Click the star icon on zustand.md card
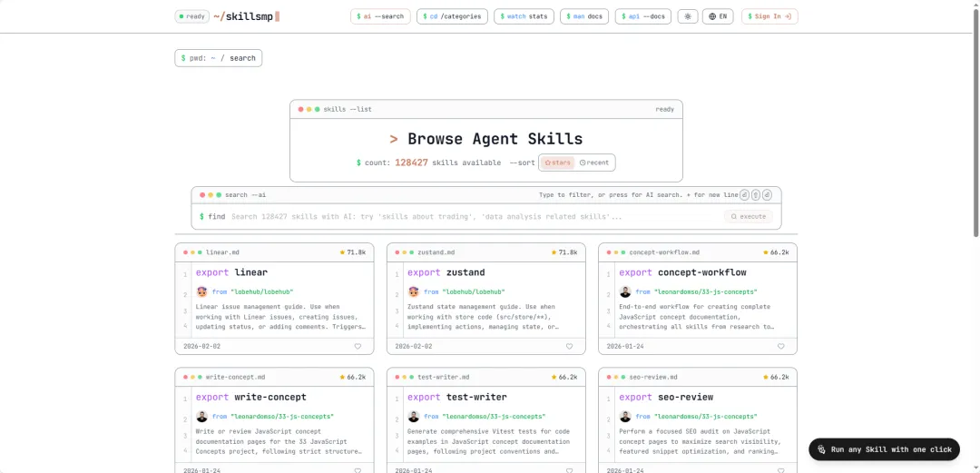The width and height of the screenshot is (980, 473). click(554, 252)
